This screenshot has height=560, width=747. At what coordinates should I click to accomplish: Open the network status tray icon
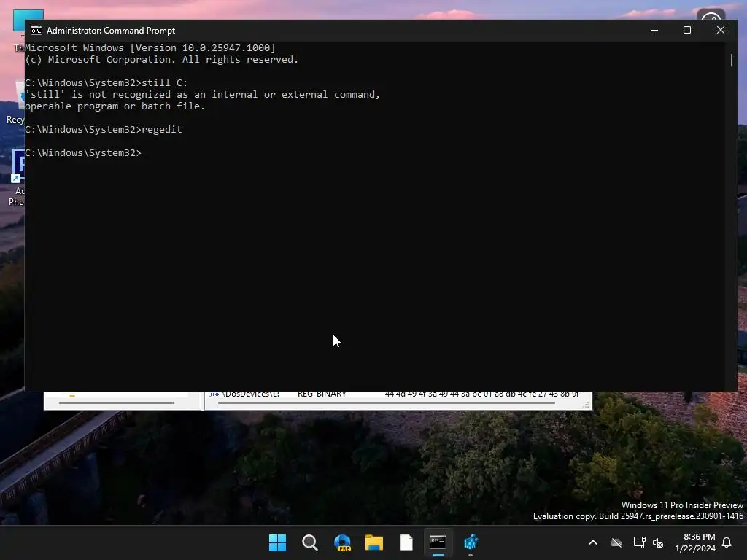pos(639,542)
